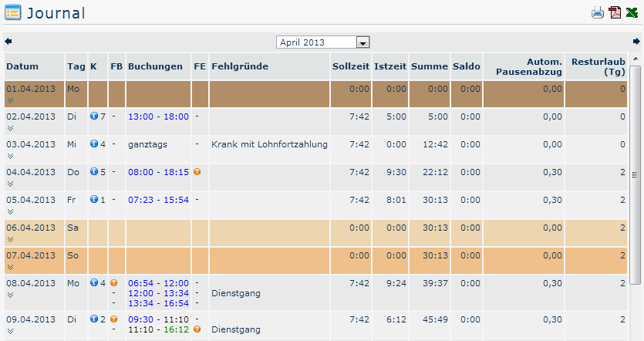644x341 pixels.
Task: Expand details for 01.04.2013 row
Action: (x=11, y=100)
